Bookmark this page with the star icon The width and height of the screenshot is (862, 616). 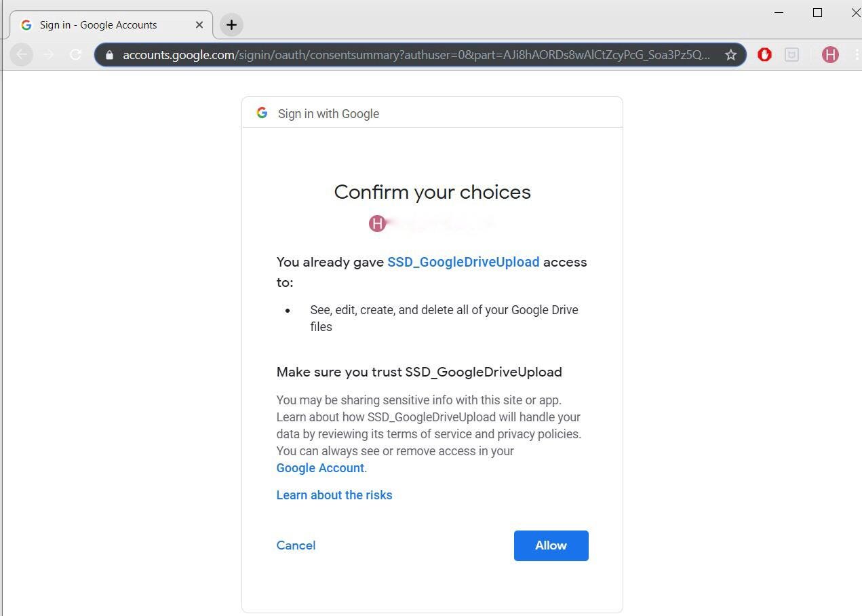click(x=730, y=55)
